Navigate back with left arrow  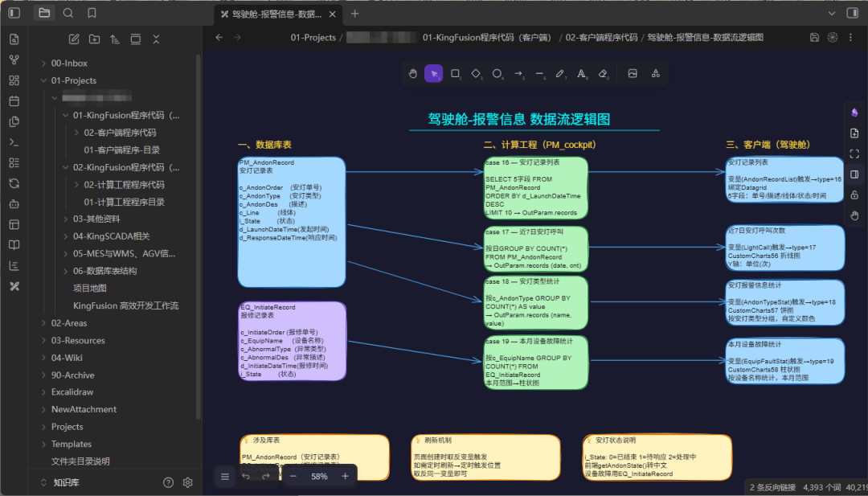219,38
